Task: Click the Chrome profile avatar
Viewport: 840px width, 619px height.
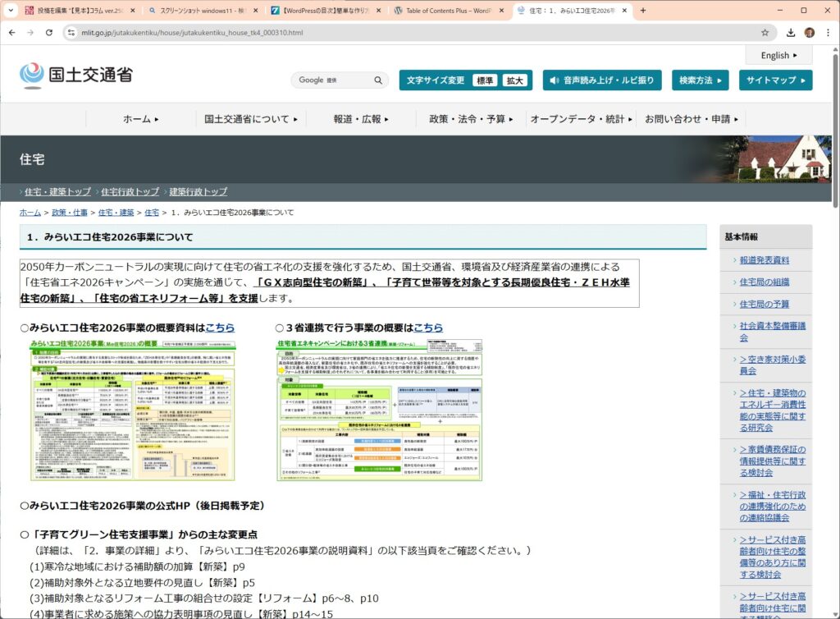Action: click(x=810, y=33)
